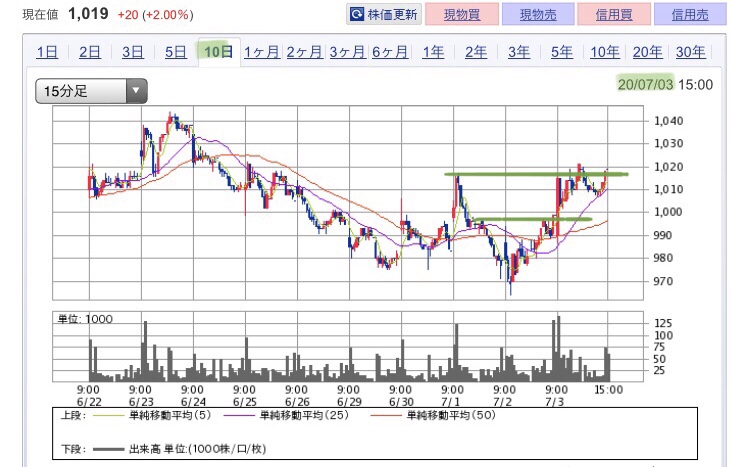Open the 信用買 margin buy link
731x467 pixels.
614,14
